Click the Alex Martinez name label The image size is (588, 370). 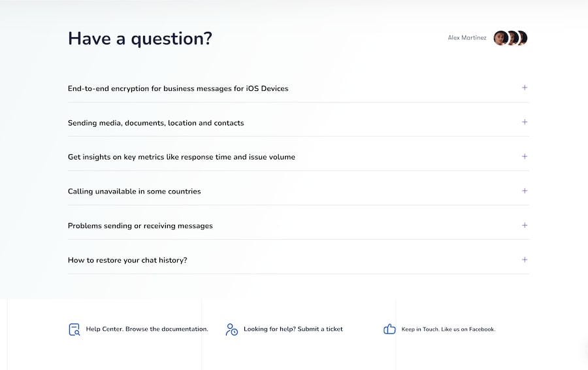click(x=466, y=38)
